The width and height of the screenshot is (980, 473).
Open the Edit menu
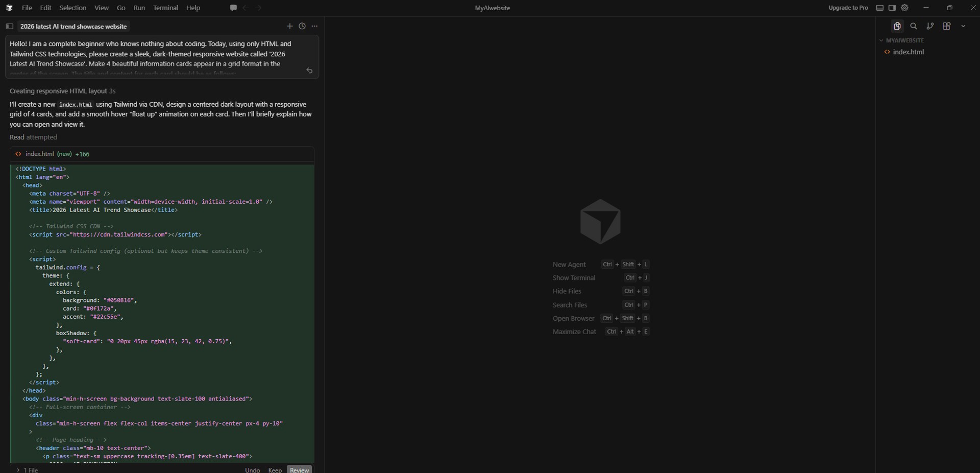pos(46,8)
